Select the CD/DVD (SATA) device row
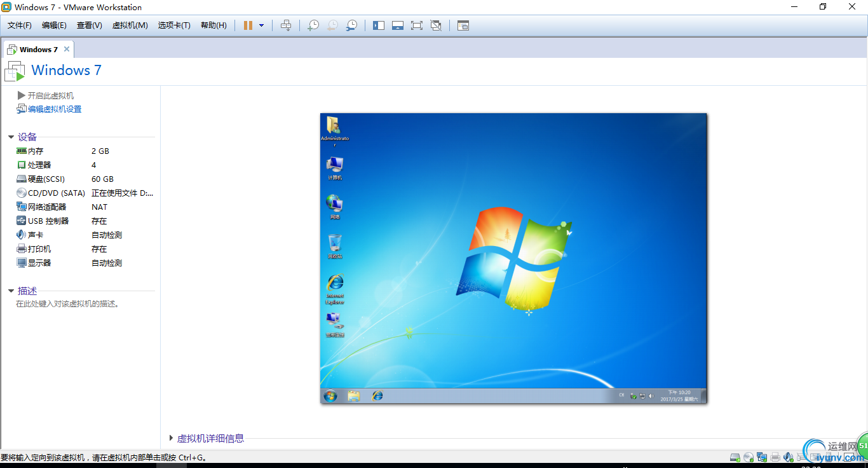The image size is (868, 468). (85, 193)
